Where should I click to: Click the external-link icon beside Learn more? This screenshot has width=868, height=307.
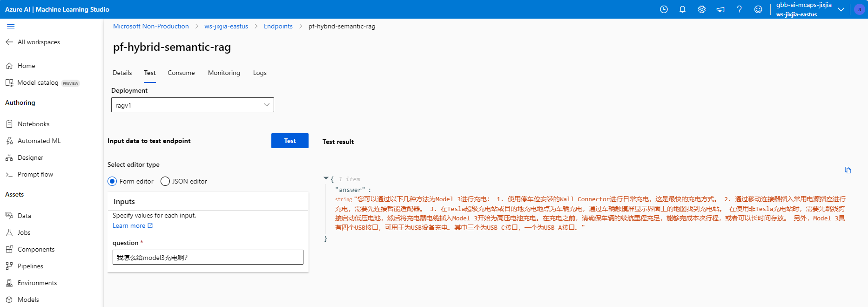point(150,225)
